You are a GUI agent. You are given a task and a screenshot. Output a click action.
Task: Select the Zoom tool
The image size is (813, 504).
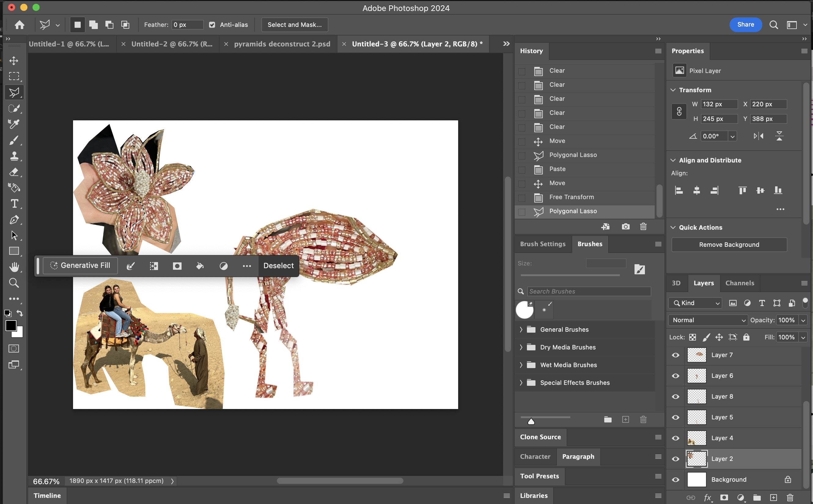pos(14,283)
